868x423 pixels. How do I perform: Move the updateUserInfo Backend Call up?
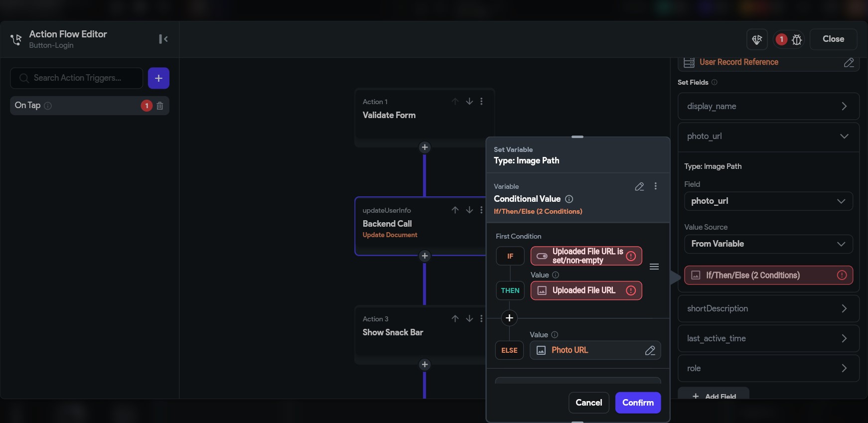pos(455,210)
